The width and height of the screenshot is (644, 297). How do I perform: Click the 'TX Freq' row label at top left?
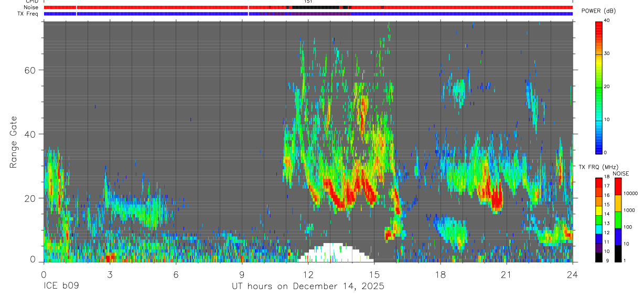28,14
